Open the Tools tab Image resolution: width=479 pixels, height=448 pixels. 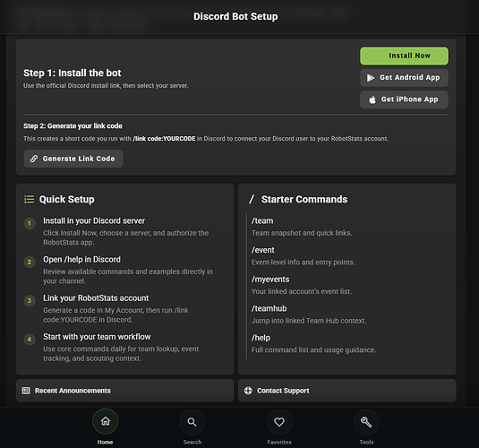(x=366, y=426)
